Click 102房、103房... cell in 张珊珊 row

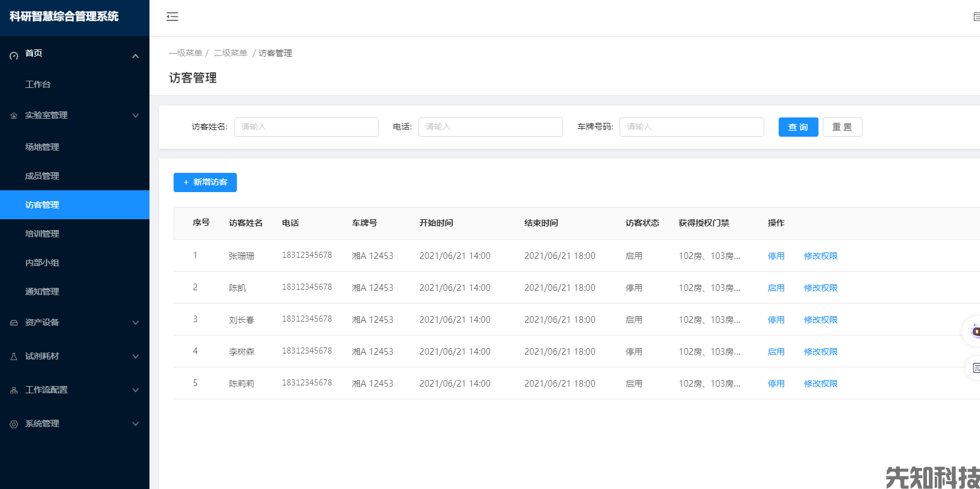[x=709, y=256]
